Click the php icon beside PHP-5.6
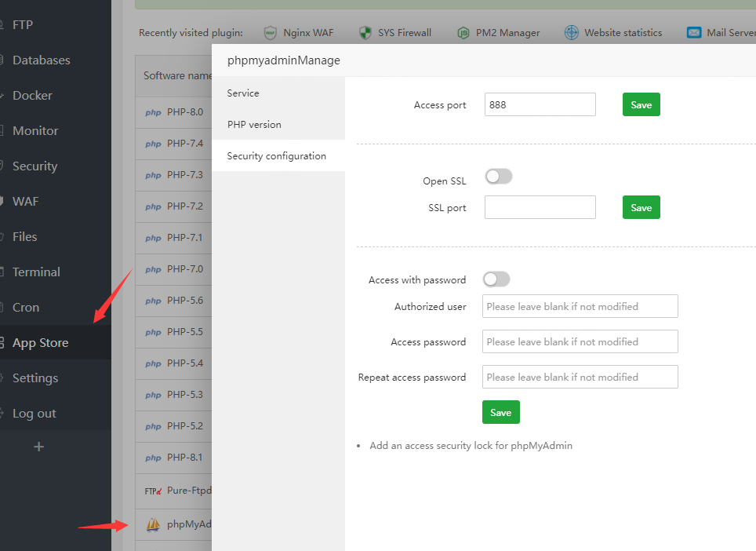 click(x=153, y=301)
